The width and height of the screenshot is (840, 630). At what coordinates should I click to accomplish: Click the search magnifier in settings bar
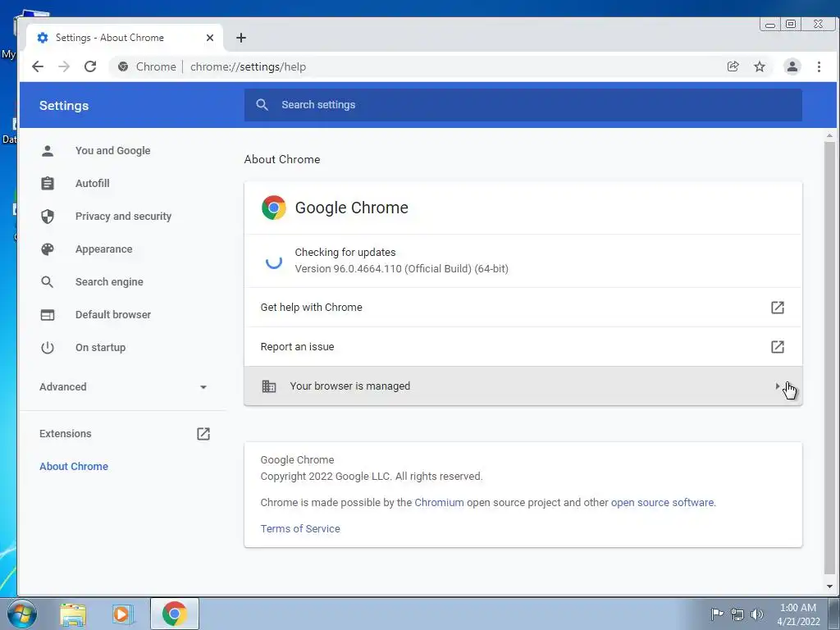pyautogui.click(x=262, y=104)
